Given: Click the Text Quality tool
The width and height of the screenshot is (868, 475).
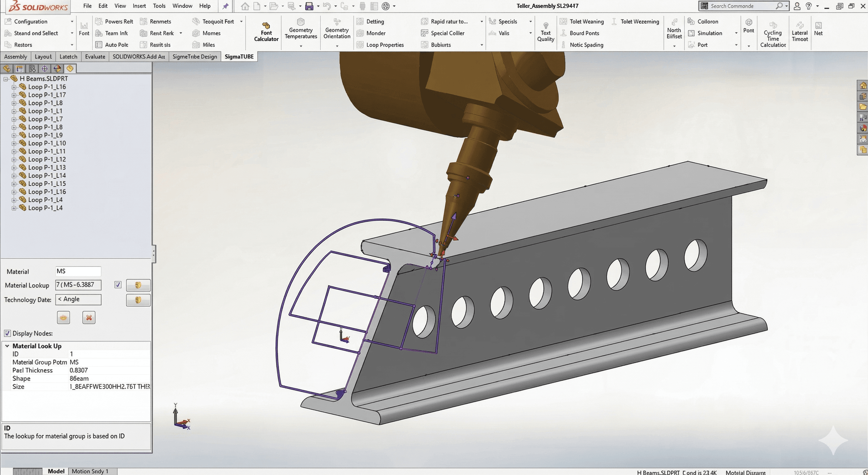Looking at the screenshot, I should tap(545, 32).
